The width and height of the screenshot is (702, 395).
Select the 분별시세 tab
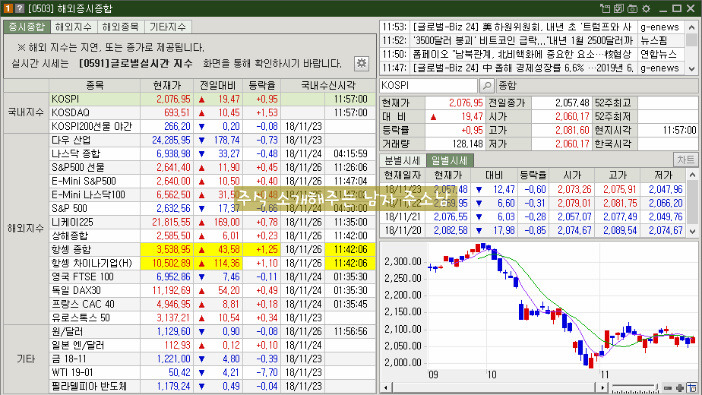coord(402,160)
